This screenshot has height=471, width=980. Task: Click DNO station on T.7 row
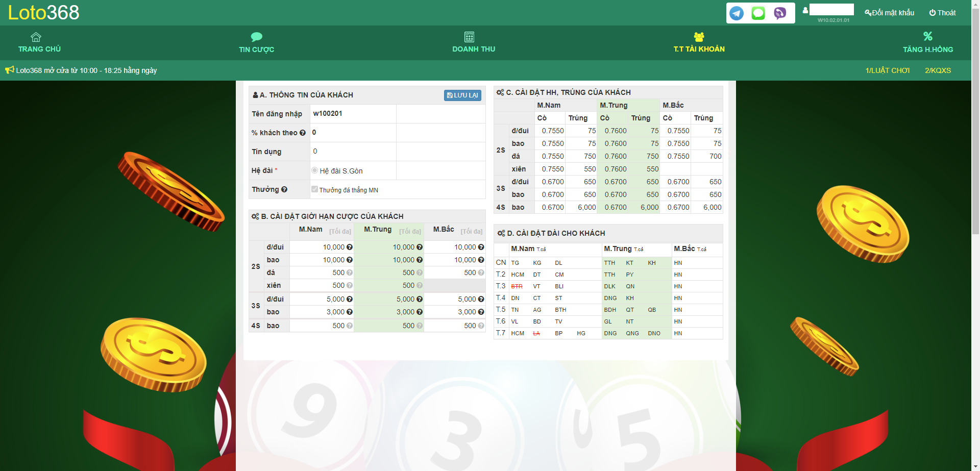click(x=654, y=333)
